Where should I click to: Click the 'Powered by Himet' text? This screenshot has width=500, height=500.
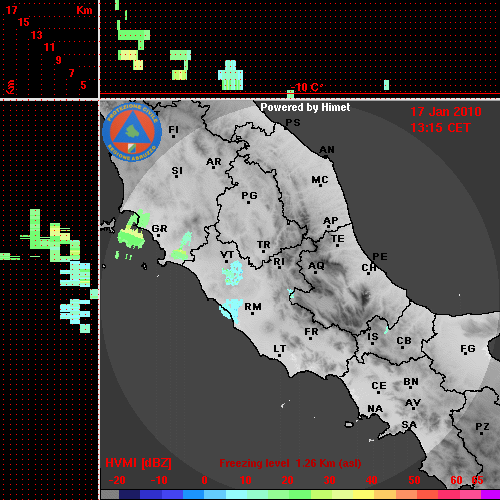tap(305, 107)
